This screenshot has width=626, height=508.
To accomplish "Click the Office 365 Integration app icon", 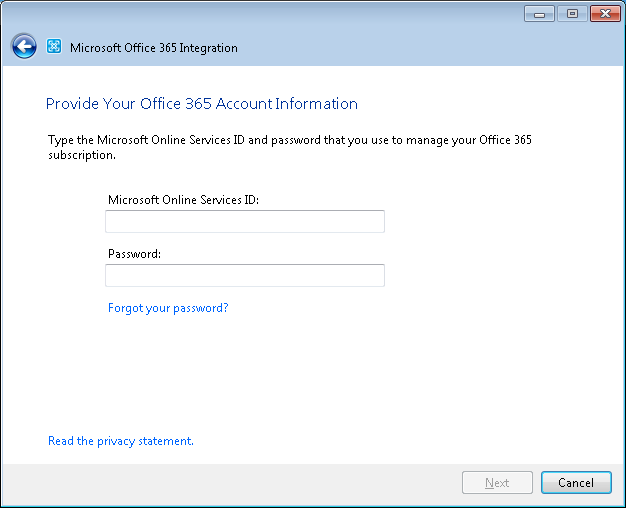I will click(x=54, y=46).
